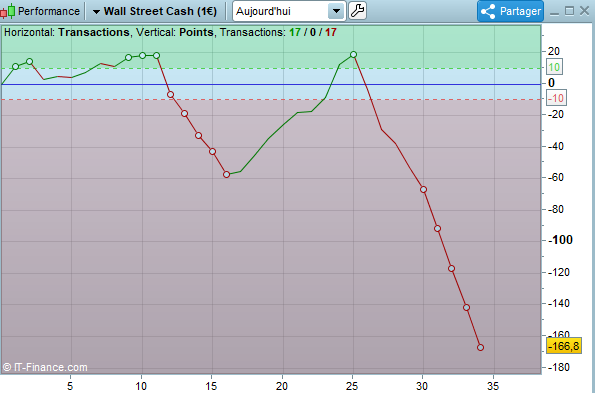Click the Partager share button
The width and height of the screenshot is (595, 393).
510,11
